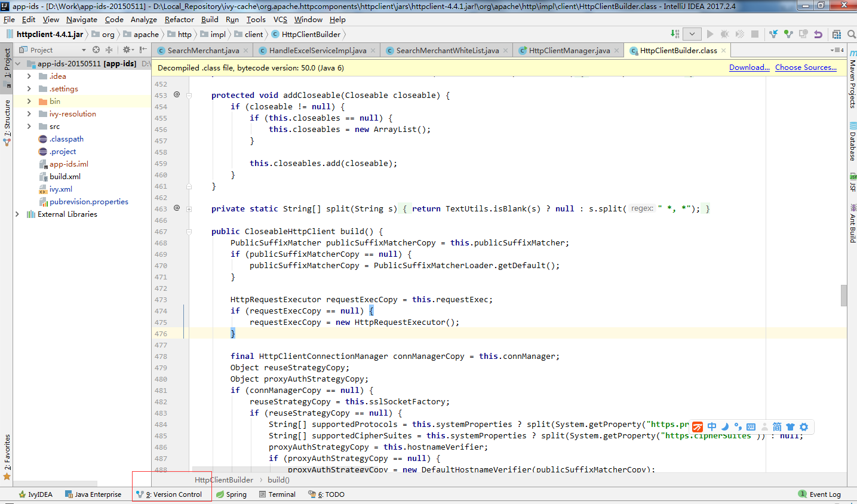The width and height of the screenshot is (857, 504).
Task: Open the Terminal tool window
Action: pos(277,494)
